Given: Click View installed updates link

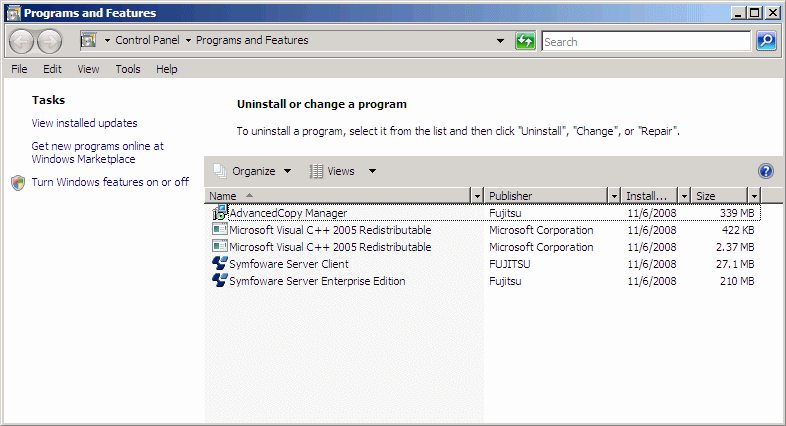Looking at the screenshot, I should tap(85, 123).
